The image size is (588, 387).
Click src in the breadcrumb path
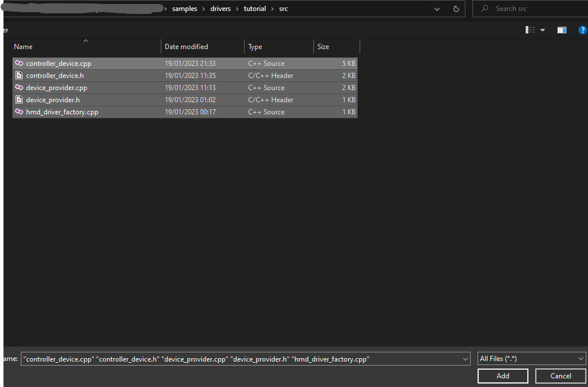(283, 9)
